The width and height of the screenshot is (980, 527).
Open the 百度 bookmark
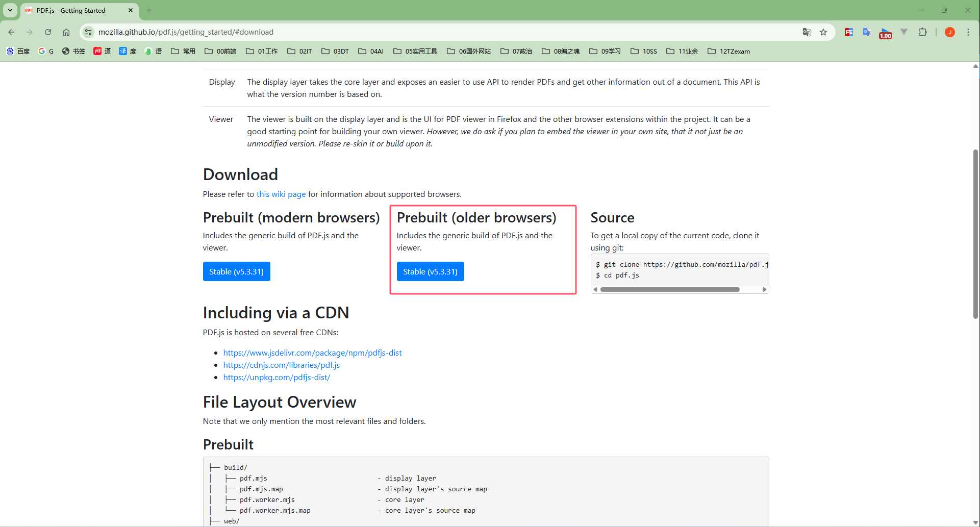18,51
